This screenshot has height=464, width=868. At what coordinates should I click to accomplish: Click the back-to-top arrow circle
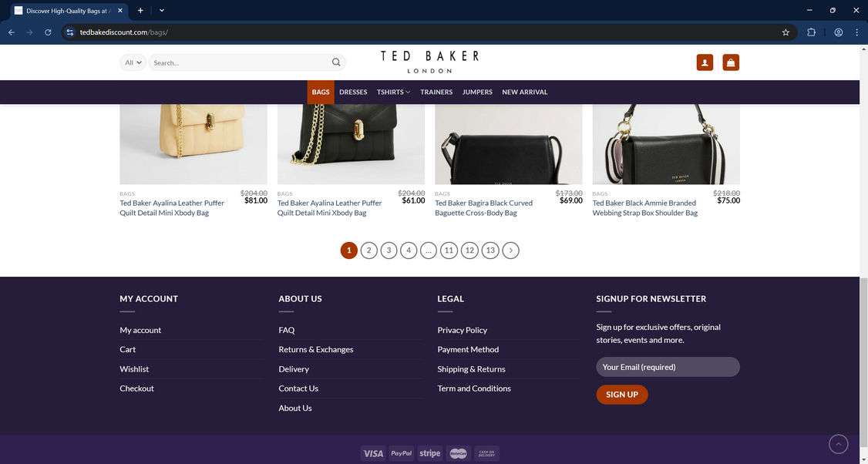(x=838, y=444)
